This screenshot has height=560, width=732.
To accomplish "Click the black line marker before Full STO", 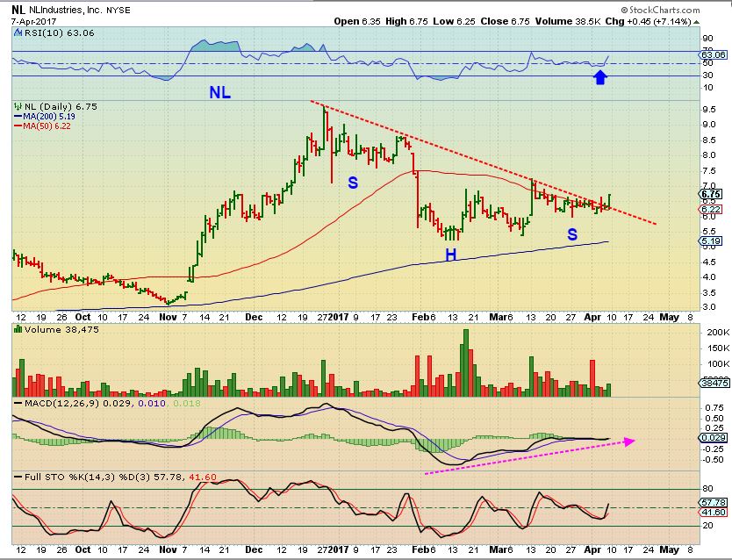I will [18, 477].
